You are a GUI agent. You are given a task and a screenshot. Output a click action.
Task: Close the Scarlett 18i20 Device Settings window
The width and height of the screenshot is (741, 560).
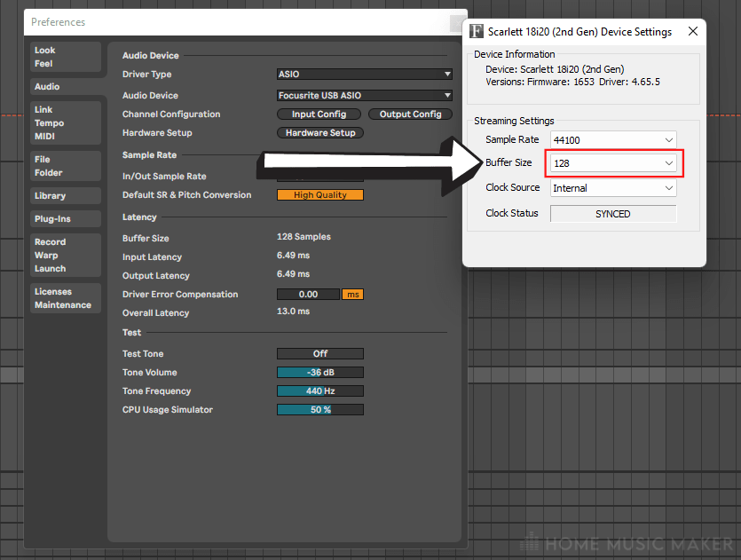693,31
